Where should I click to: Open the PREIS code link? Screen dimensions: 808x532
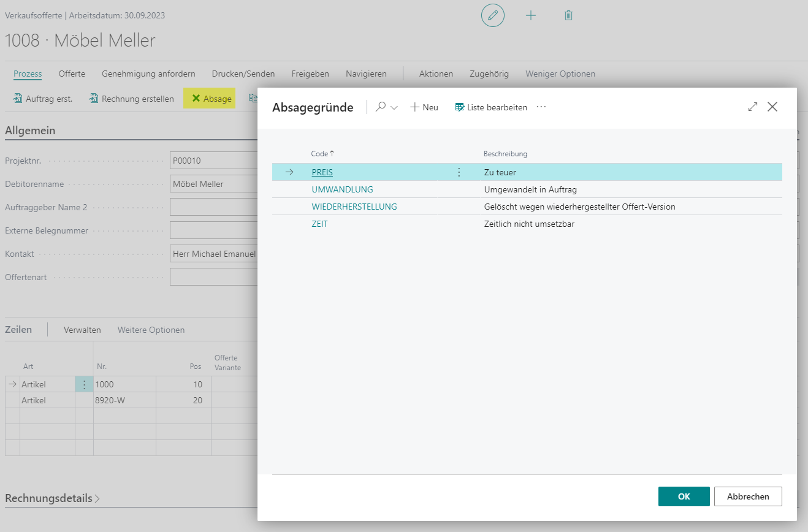(322, 172)
